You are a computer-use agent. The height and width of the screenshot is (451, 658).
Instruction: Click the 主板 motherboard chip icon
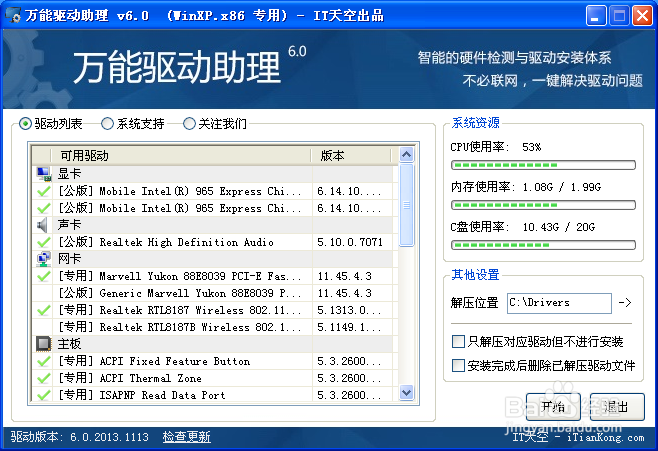(x=43, y=344)
